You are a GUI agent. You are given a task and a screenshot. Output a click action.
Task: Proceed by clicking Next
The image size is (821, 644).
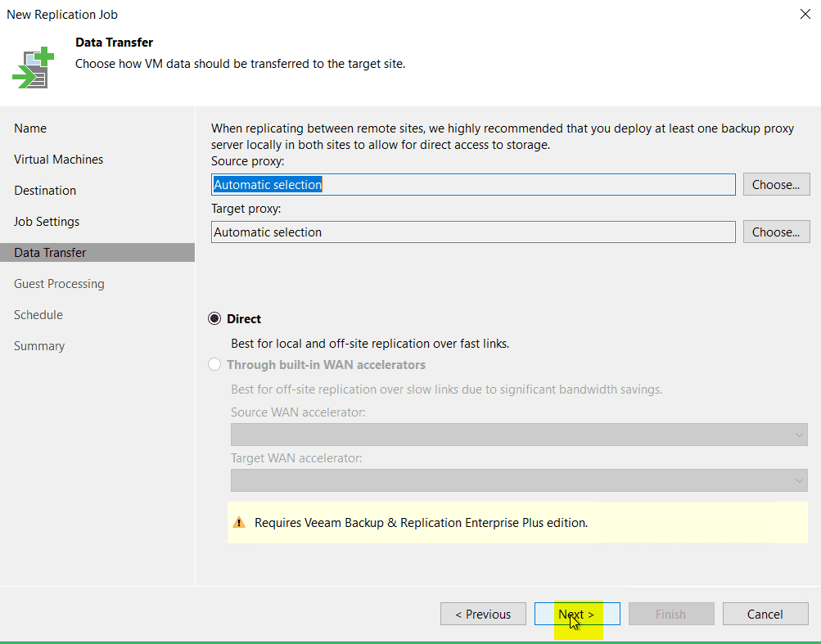[x=576, y=613]
